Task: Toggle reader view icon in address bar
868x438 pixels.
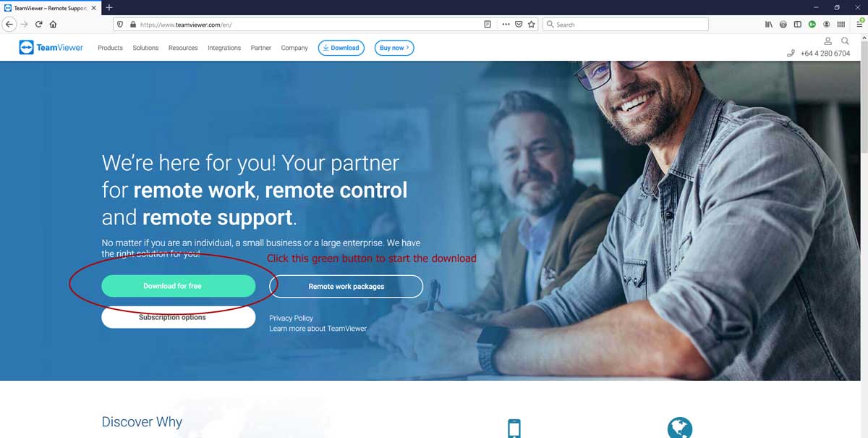Action: (x=488, y=24)
